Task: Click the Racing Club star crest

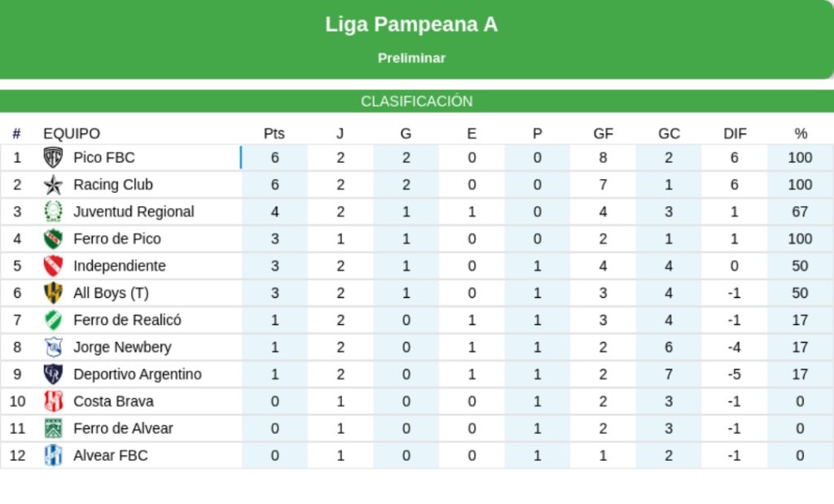Action: click(x=53, y=185)
